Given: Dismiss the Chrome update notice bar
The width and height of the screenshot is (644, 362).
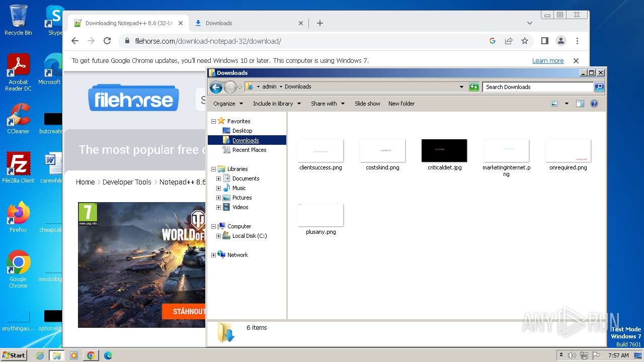Looking at the screenshot, I should [576, 60].
